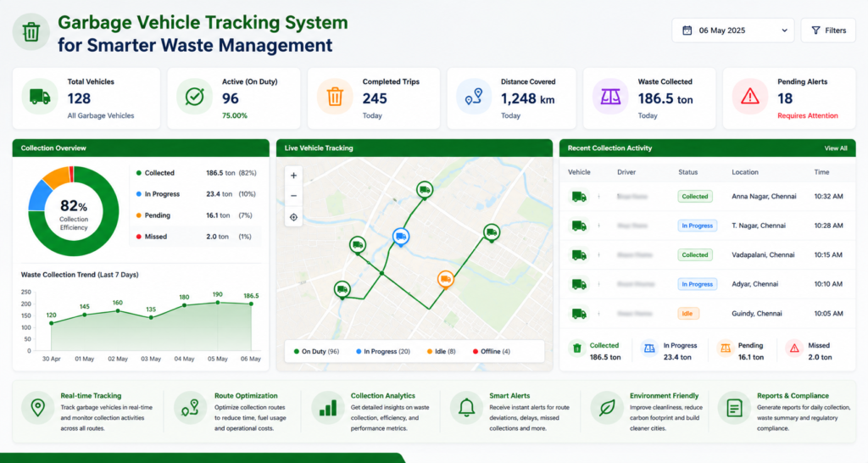The height and width of the screenshot is (463, 868).
Task: Toggle the Offline (4) map legend item
Action: (492, 351)
